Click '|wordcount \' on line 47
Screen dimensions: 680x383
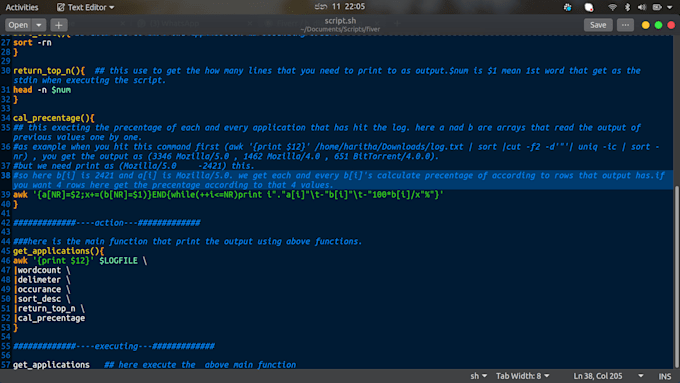[x=42, y=270]
